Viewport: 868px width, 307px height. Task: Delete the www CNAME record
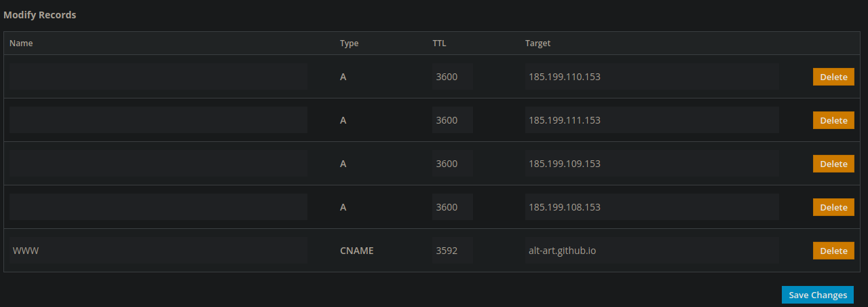(833, 251)
